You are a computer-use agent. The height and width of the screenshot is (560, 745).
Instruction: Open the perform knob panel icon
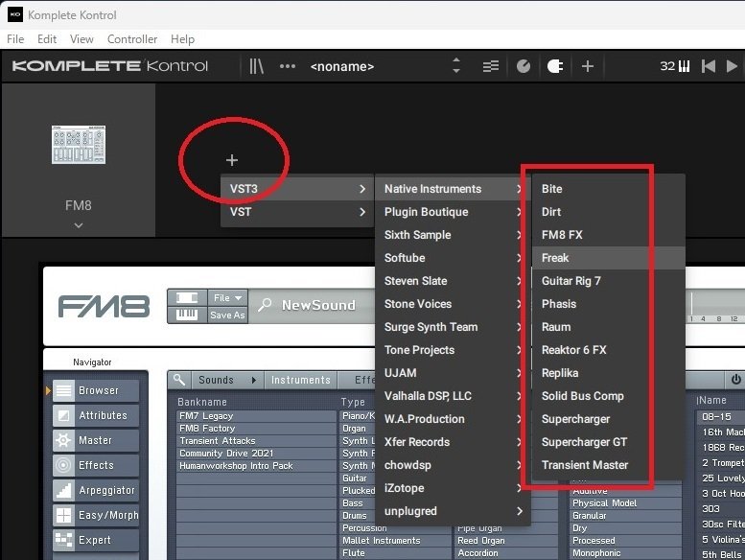coord(524,66)
